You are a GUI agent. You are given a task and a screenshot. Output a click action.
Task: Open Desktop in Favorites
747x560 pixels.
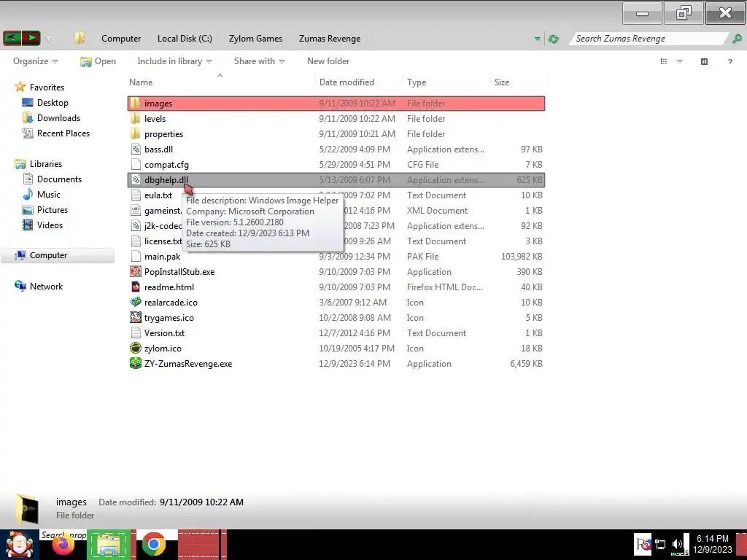53,102
